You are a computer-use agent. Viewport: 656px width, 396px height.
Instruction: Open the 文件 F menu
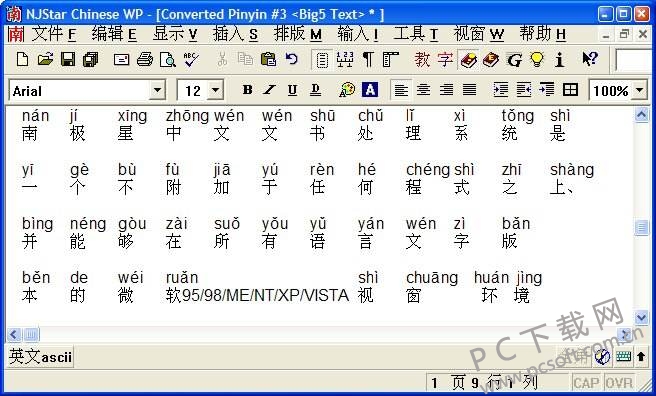[x=54, y=34]
